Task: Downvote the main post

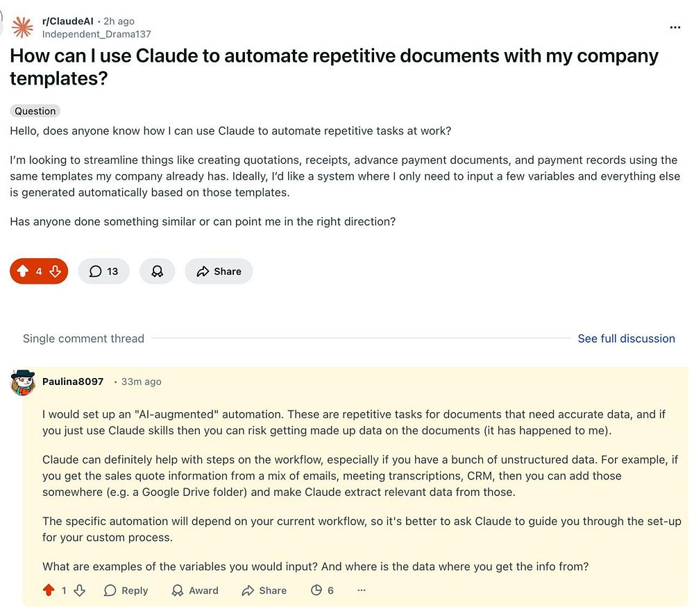Action: [x=56, y=271]
